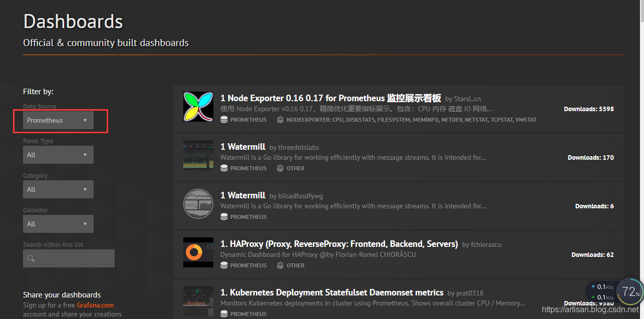The height and width of the screenshot is (319, 644).
Task: Open the Category filter dropdown
Action: point(58,189)
